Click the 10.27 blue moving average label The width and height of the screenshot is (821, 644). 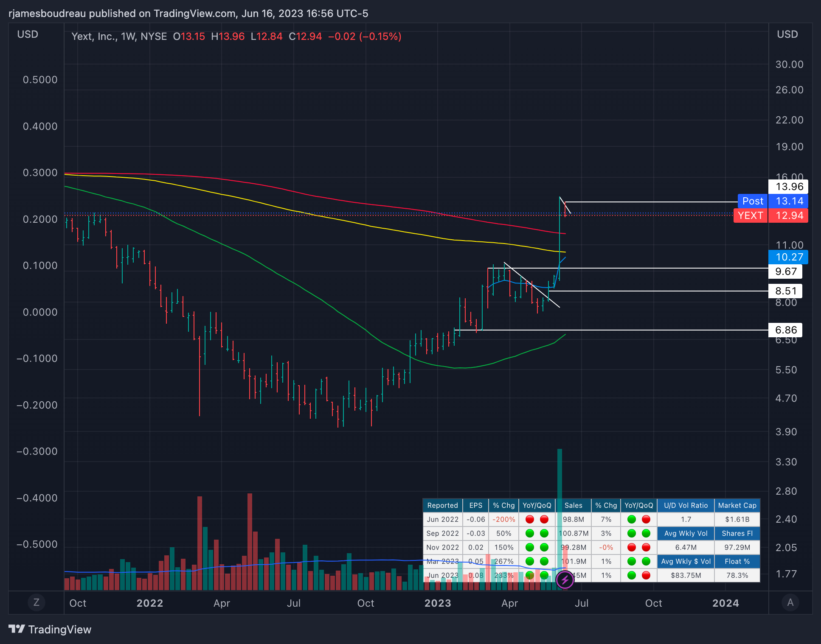point(789,257)
